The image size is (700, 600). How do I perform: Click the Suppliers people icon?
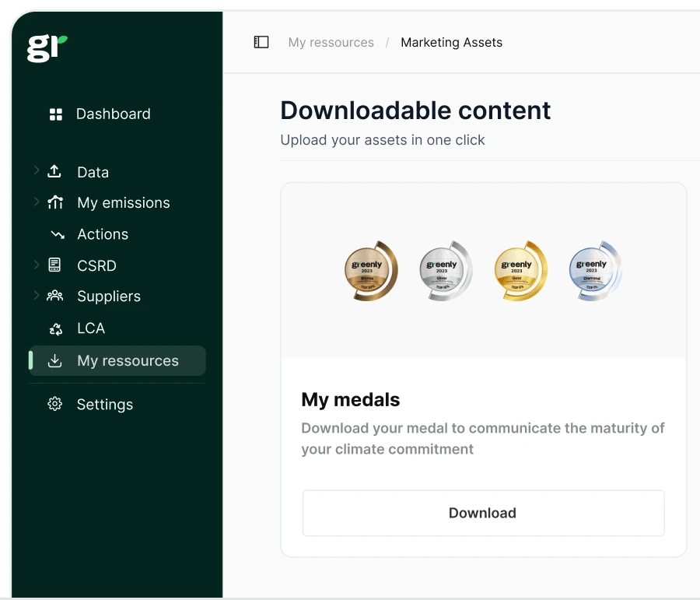(55, 296)
